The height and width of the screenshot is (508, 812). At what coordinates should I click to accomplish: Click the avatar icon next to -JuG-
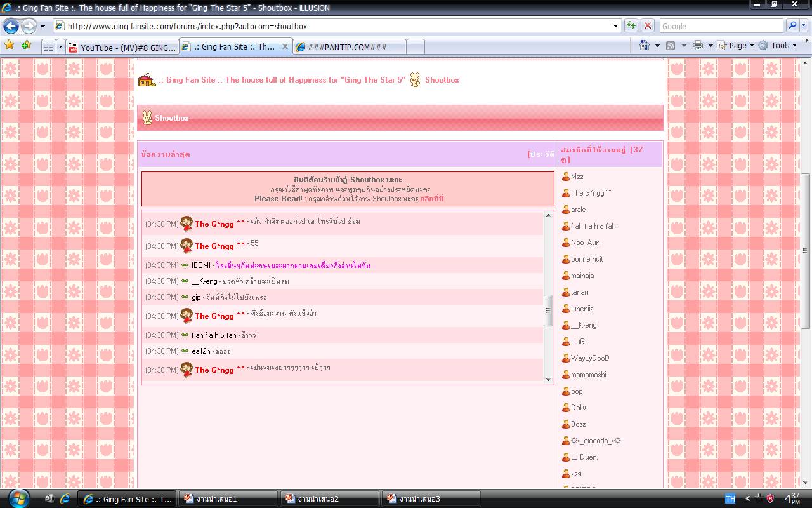pyautogui.click(x=566, y=342)
